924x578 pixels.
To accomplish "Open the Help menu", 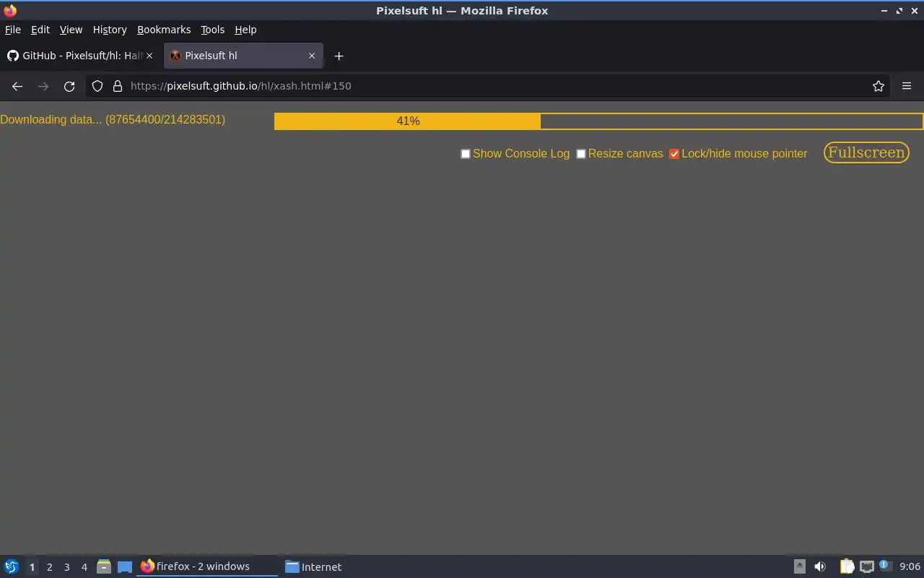I will tap(245, 30).
